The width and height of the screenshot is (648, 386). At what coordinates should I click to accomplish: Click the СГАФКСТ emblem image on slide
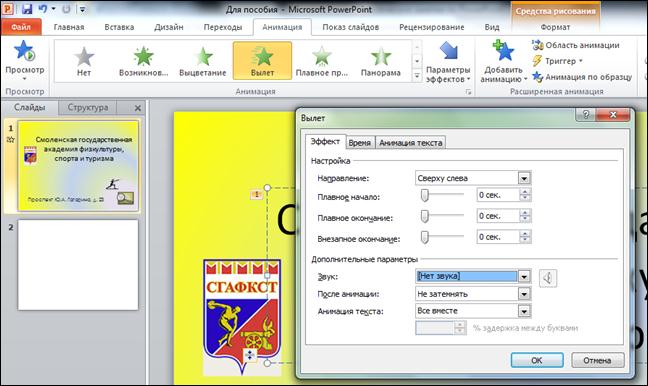[x=242, y=317]
